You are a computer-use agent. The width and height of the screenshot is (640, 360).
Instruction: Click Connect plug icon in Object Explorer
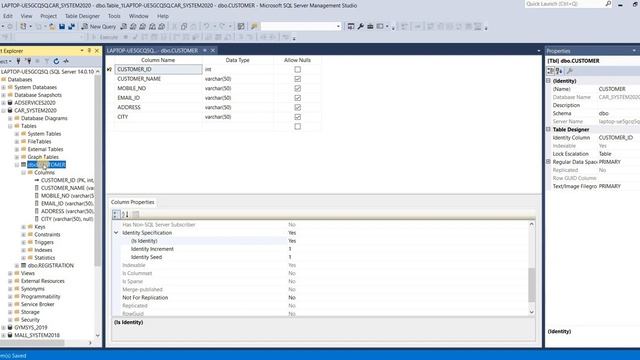[x=18, y=61]
